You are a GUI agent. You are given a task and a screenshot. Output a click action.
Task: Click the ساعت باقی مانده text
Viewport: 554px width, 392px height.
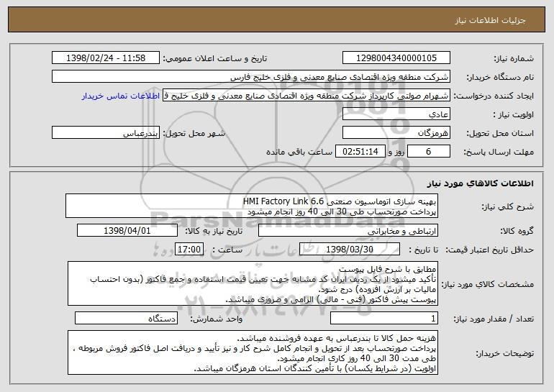299,152
